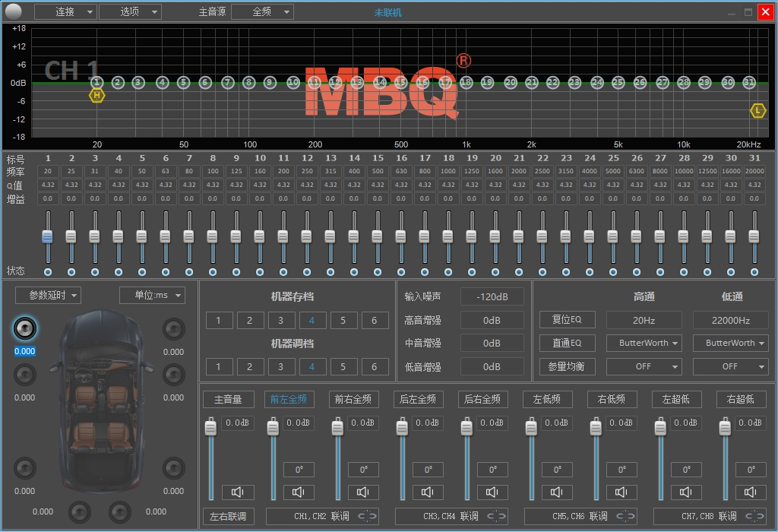Mute the 前左全频 channel speaker icon
Screen dimensions: 778x532
coord(298,492)
